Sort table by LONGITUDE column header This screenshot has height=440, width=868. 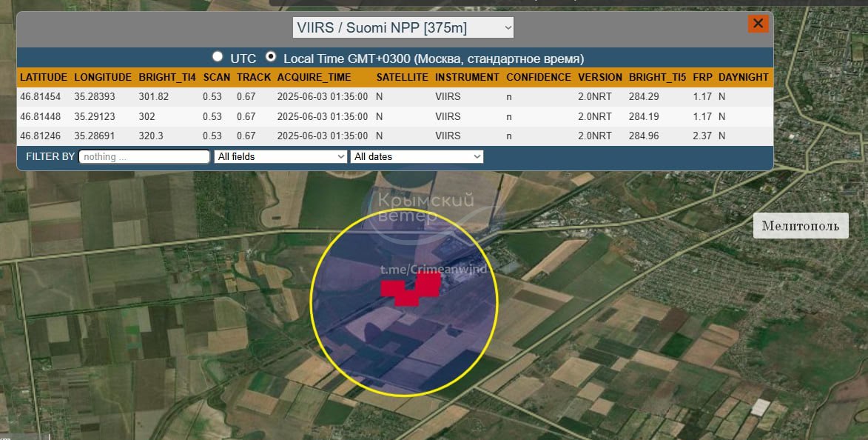coord(103,77)
